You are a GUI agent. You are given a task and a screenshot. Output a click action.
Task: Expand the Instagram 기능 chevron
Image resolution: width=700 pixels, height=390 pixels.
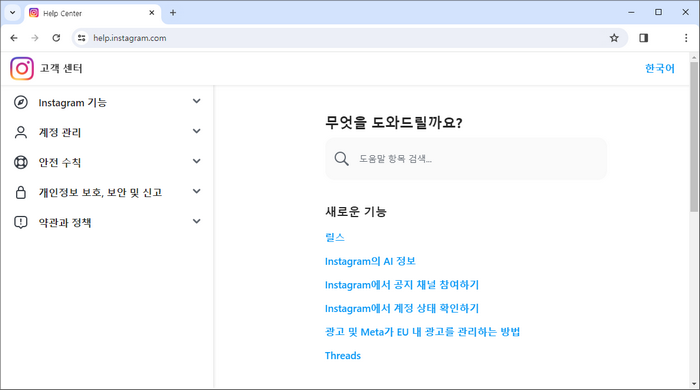(196, 101)
